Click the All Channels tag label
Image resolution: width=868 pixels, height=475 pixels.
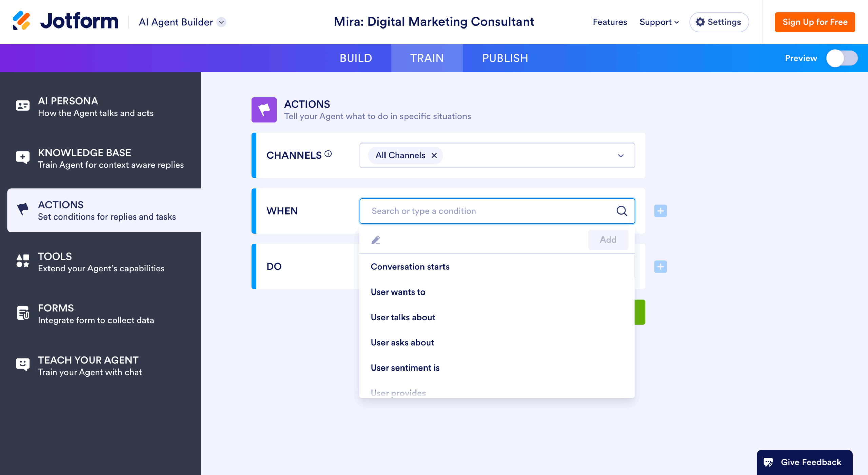[x=400, y=155]
